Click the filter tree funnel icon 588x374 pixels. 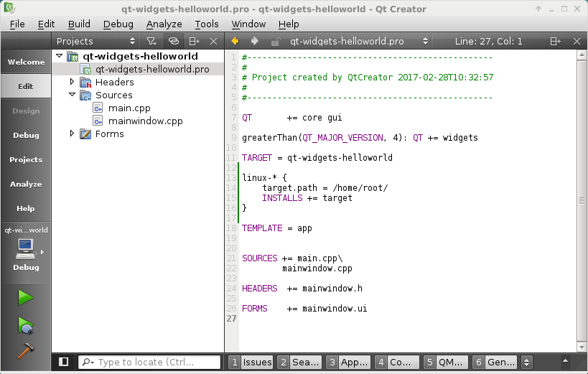pos(151,41)
